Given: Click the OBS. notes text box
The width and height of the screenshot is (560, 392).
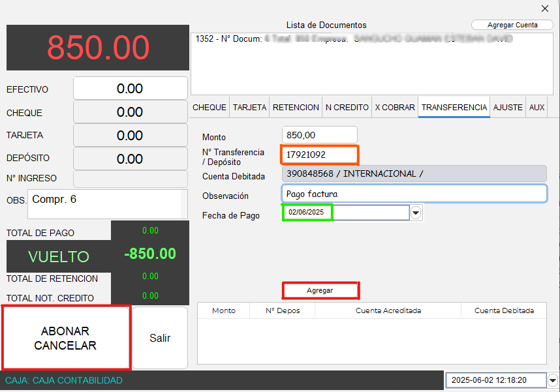Looking at the screenshot, I should [x=104, y=204].
